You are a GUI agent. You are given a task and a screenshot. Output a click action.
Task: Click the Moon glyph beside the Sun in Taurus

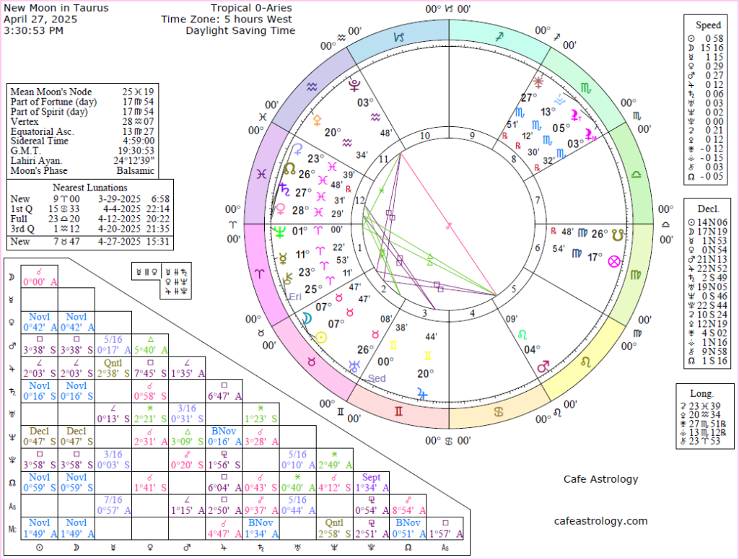click(307, 318)
